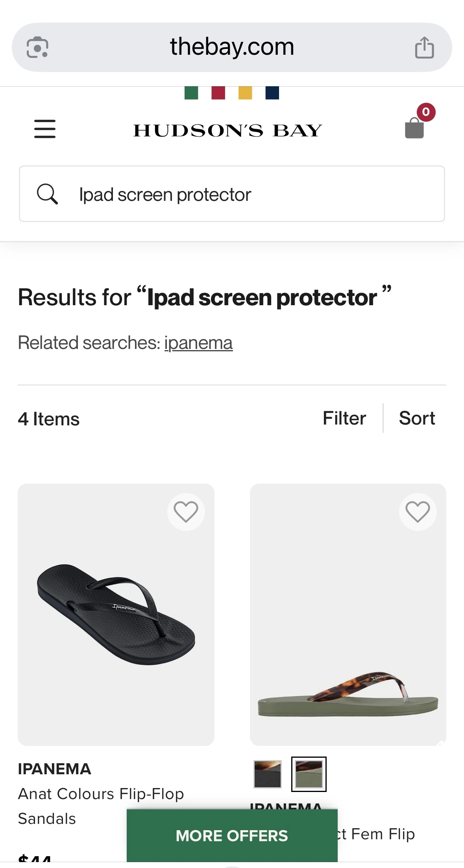Open the shopping bag cart
The image size is (464, 868).
pyautogui.click(x=415, y=128)
